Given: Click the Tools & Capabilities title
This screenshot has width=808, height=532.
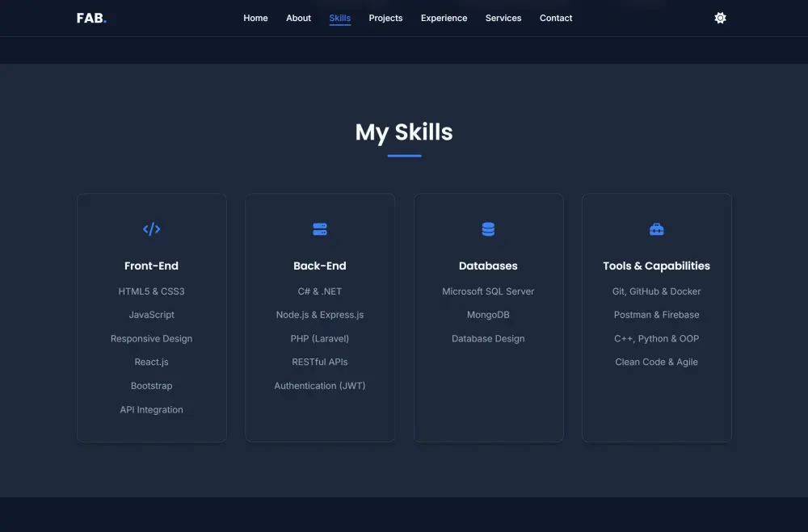Looking at the screenshot, I should pos(656,266).
